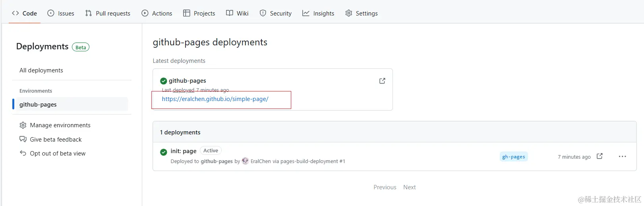This screenshot has width=644, height=206.
Task: Open the eralchen.github.io/simple-page URL
Action: point(215,99)
